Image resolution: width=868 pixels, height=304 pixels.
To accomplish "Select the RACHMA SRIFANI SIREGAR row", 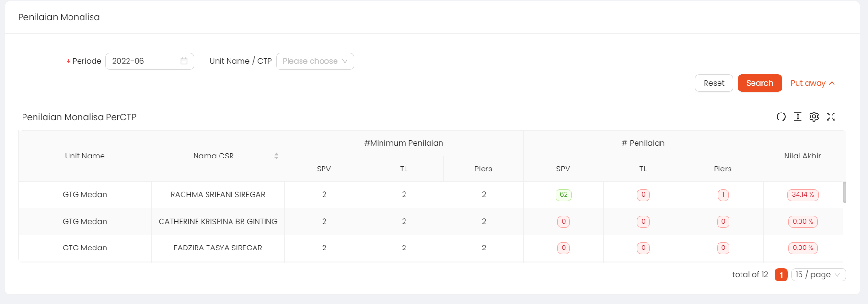I will pos(218,195).
